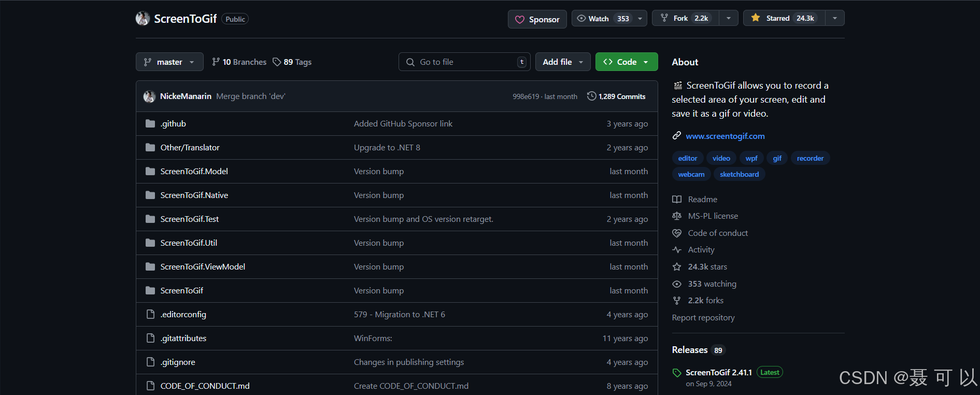Click the Sponsor heart button

tap(537, 19)
